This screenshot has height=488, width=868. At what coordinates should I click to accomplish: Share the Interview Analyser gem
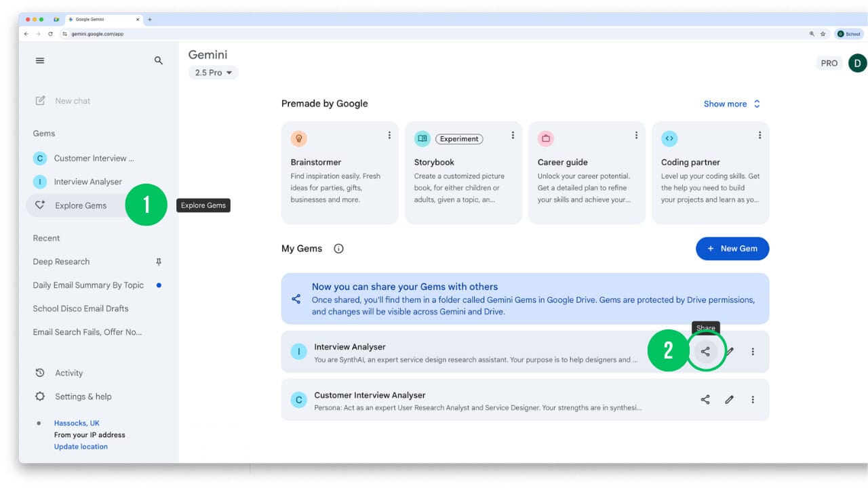(x=705, y=352)
